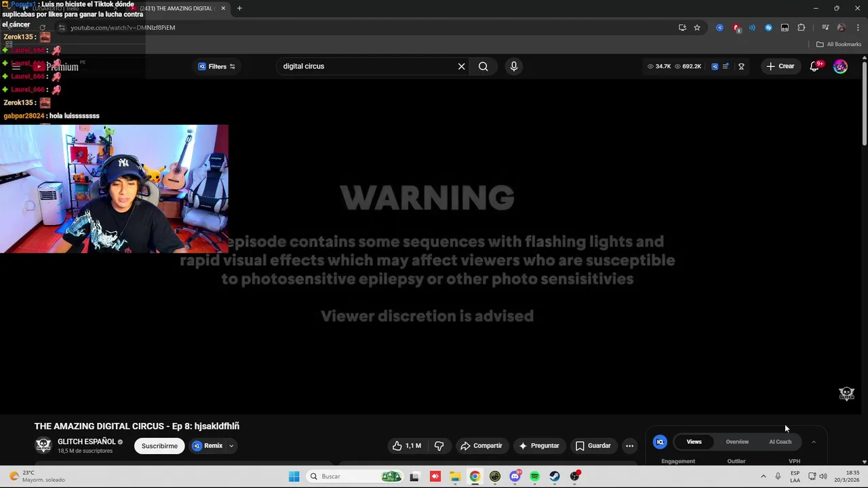Viewport: 868px width, 488px height.
Task: Open the Chrome extensions puzzle icon
Action: (x=801, y=28)
